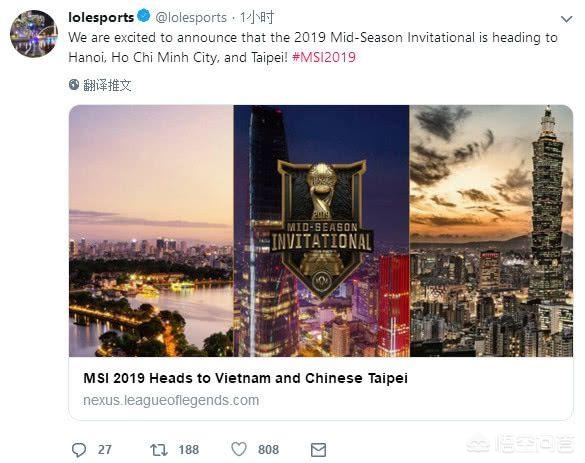The height and width of the screenshot is (463, 585).
Task: Open the lolesports profile avatar
Action: pos(34,34)
